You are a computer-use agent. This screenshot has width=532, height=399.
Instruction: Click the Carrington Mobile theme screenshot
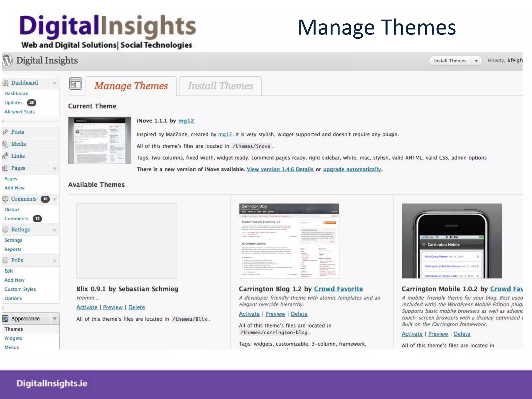pyautogui.click(x=452, y=241)
